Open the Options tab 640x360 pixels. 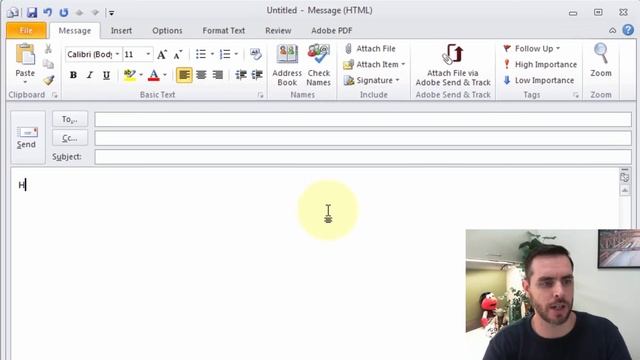pyautogui.click(x=167, y=31)
